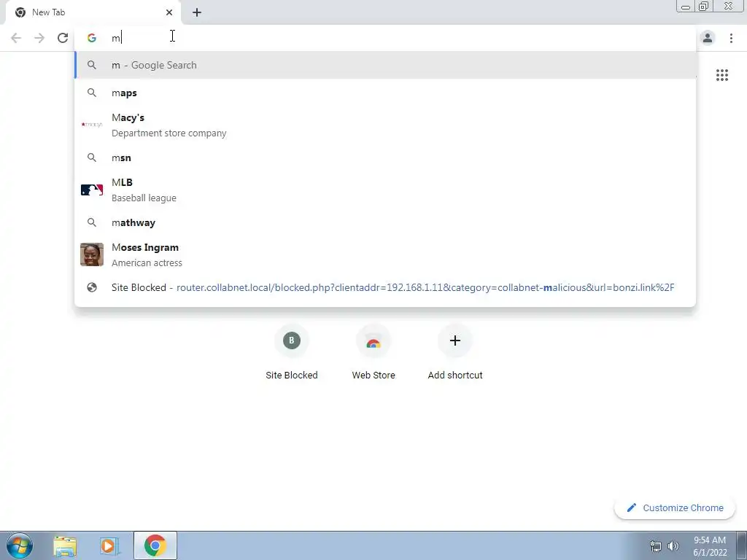Choose the 'msn' suggestion

click(x=385, y=157)
